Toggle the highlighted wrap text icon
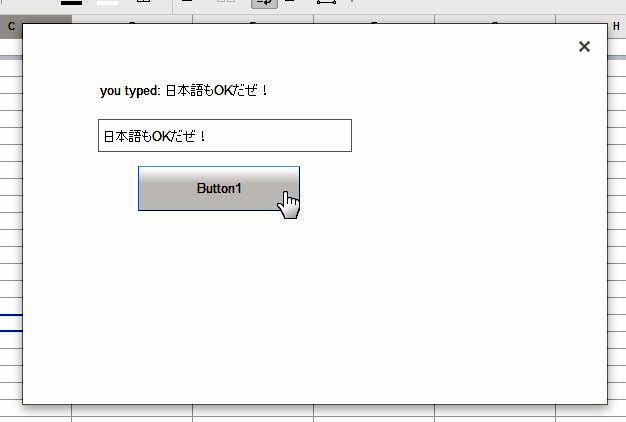This screenshot has height=422, width=626. [x=264, y=3]
